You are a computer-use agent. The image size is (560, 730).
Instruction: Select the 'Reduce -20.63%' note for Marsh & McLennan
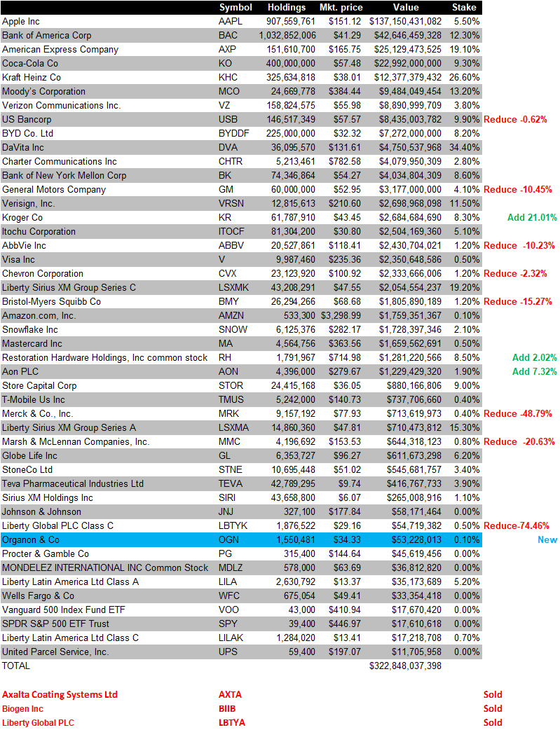(x=519, y=441)
